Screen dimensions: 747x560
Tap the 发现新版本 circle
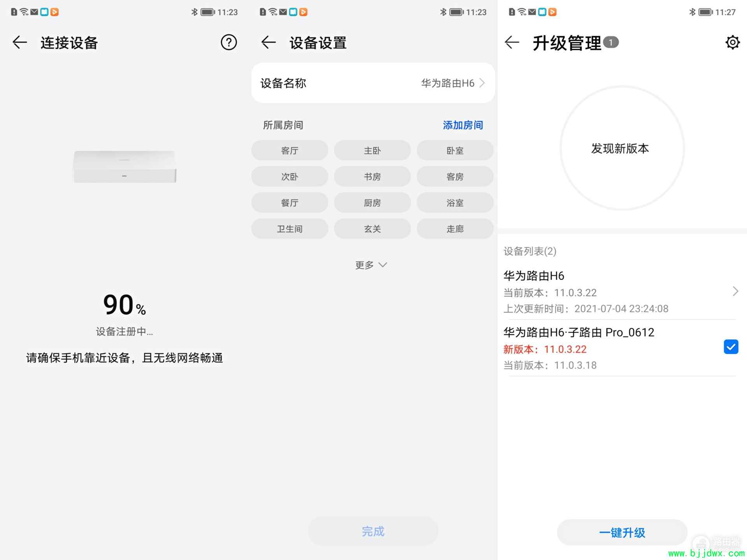tap(622, 148)
